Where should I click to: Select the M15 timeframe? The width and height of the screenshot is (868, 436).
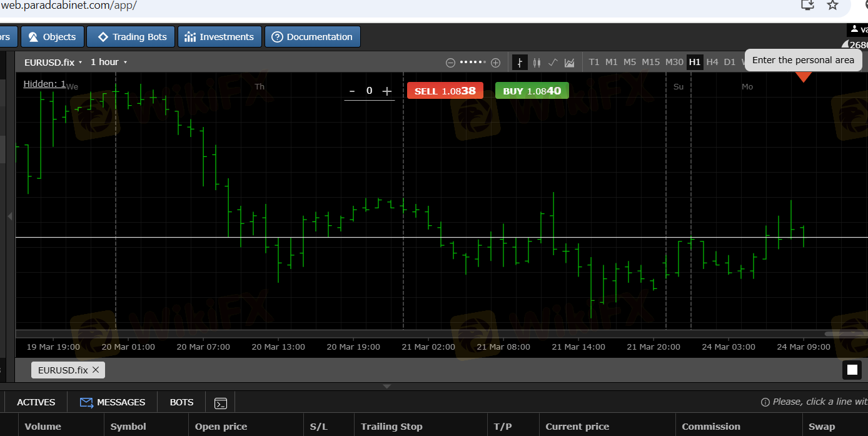(x=651, y=62)
